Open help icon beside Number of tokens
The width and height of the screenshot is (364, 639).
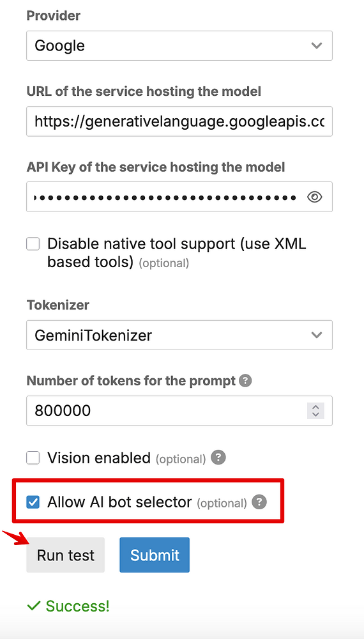245,381
